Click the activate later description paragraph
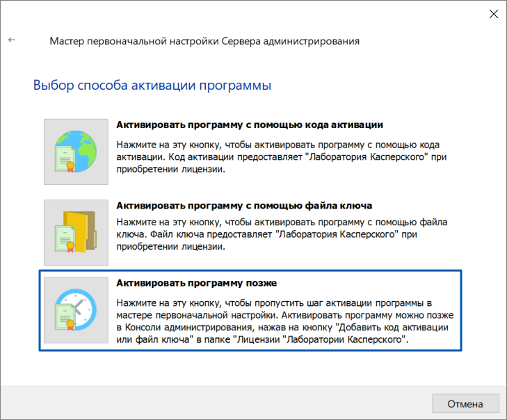The image size is (507, 420). point(285,321)
